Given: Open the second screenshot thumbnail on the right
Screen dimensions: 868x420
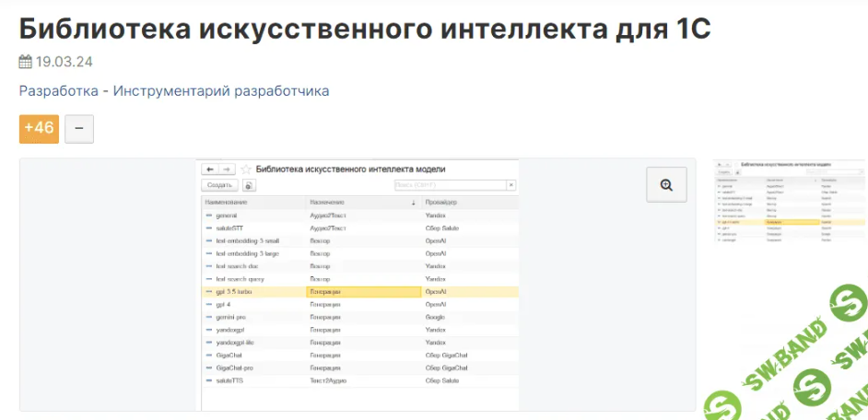Looking at the screenshot, I should click(791, 203).
